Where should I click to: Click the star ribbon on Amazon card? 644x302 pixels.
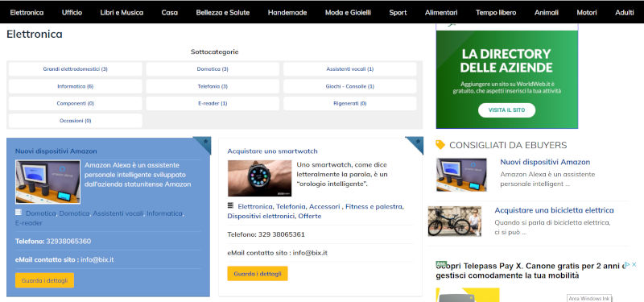tap(204, 143)
